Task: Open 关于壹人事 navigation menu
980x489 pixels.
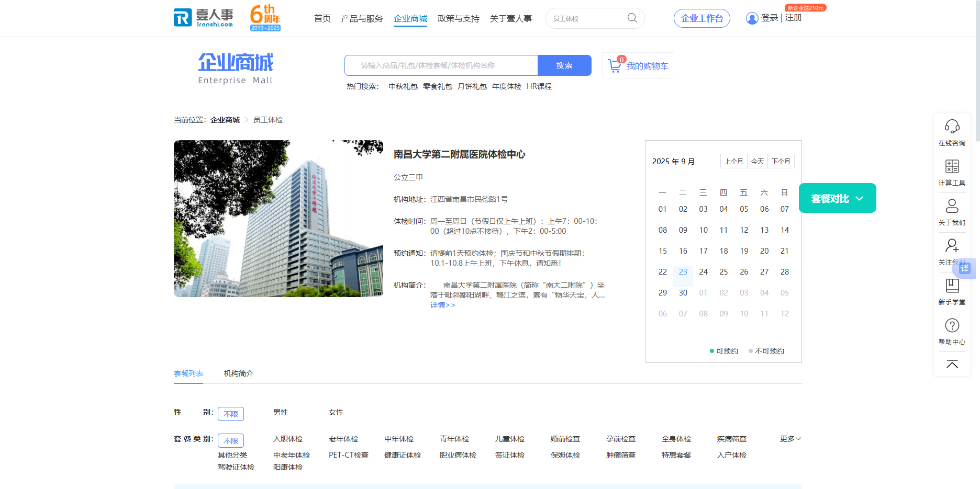Action: 510,18
